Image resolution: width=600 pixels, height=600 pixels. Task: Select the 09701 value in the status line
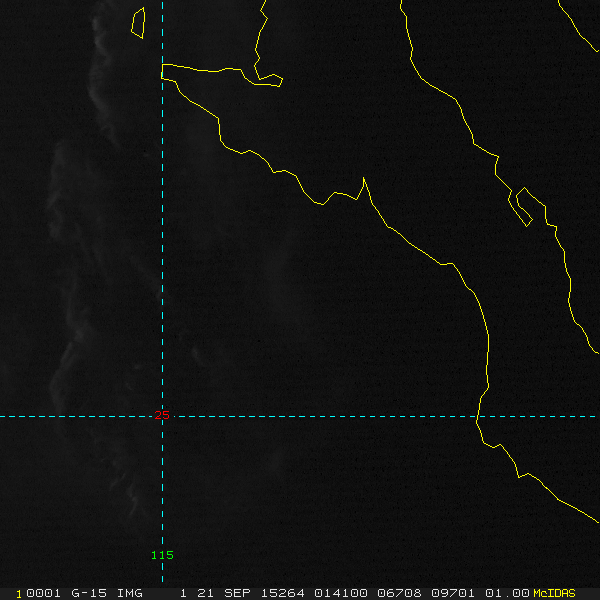(x=453, y=593)
